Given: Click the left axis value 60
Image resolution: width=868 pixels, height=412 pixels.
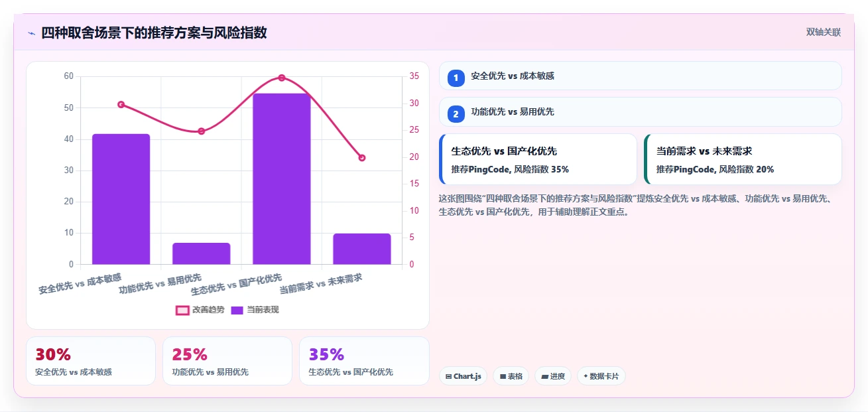Looking at the screenshot, I should coord(69,76).
